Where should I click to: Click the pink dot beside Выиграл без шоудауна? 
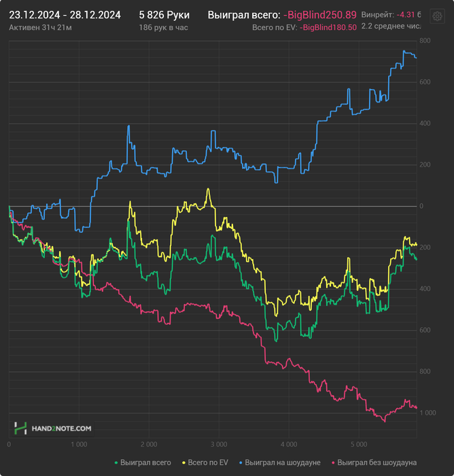point(333,462)
